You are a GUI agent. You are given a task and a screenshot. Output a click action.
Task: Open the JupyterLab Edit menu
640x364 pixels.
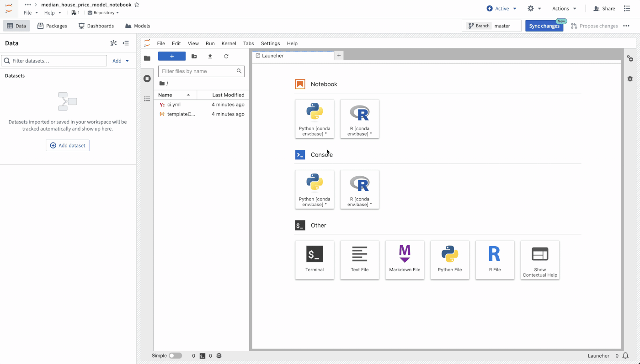point(176,43)
